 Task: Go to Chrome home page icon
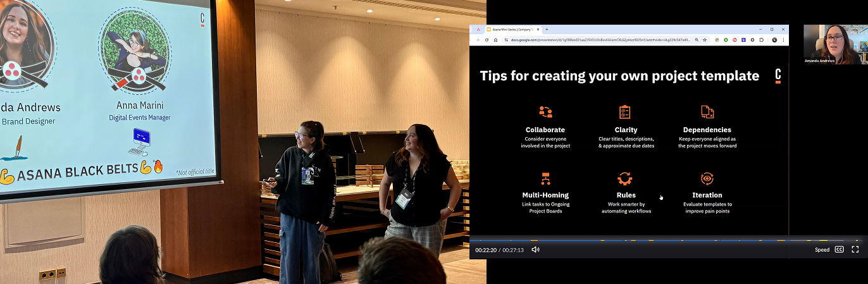(495, 40)
